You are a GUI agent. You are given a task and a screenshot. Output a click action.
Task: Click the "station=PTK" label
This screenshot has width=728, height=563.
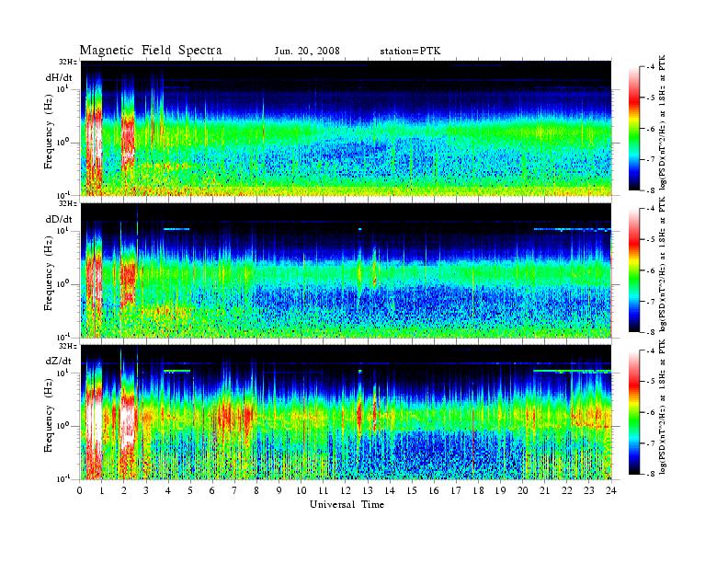tap(410, 52)
